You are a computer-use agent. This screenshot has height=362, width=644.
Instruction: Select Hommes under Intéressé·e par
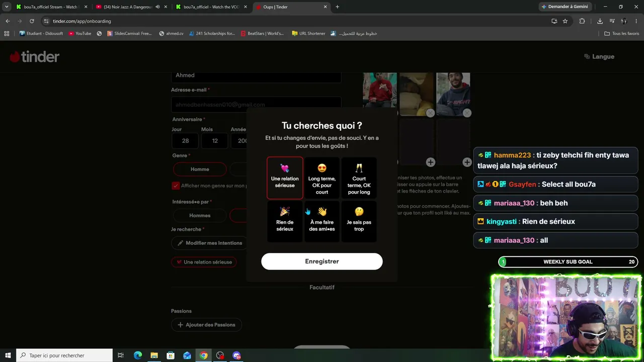(200, 216)
